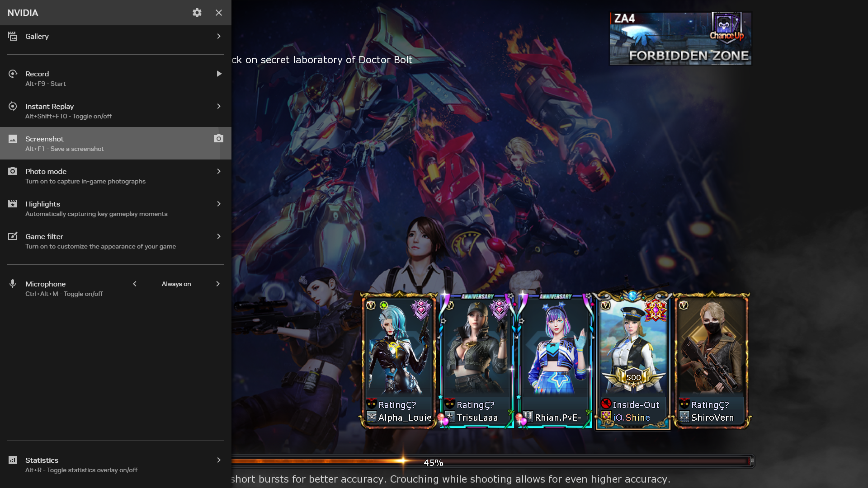This screenshot has width=868, height=488.
Task: Close the NVIDIA overlay panel
Action: [x=219, y=13]
